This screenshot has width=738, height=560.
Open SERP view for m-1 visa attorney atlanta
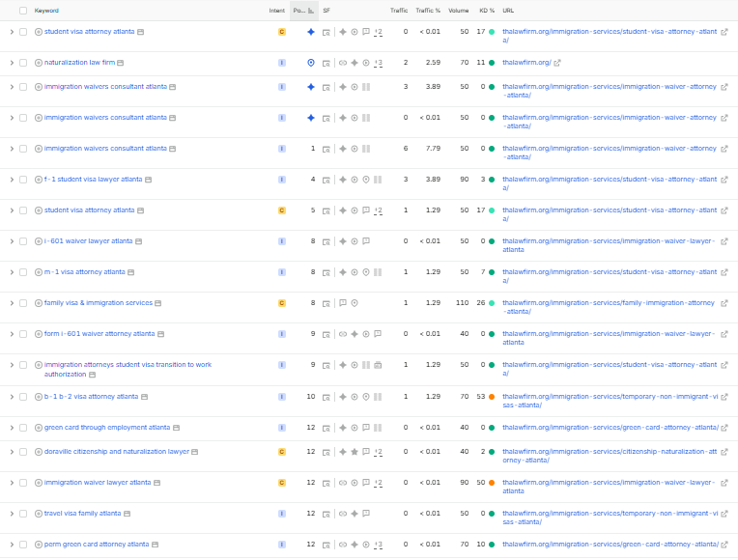pyautogui.click(x=326, y=272)
